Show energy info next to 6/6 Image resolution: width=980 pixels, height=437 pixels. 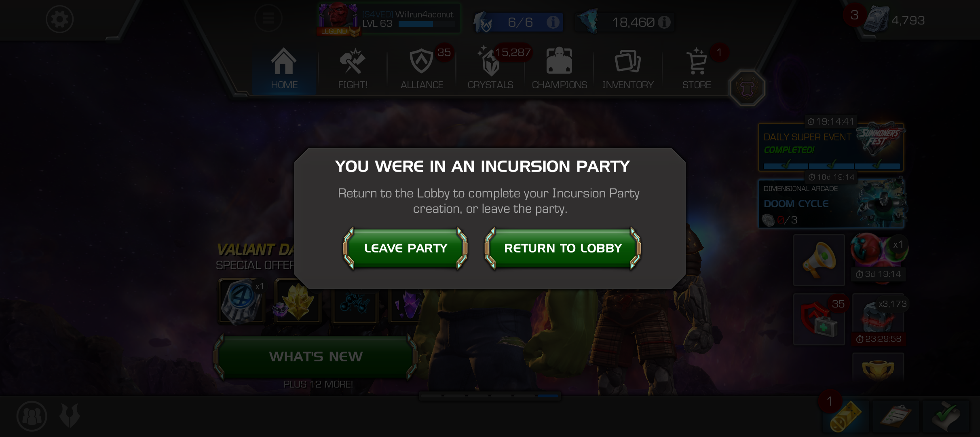tap(553, 22)
